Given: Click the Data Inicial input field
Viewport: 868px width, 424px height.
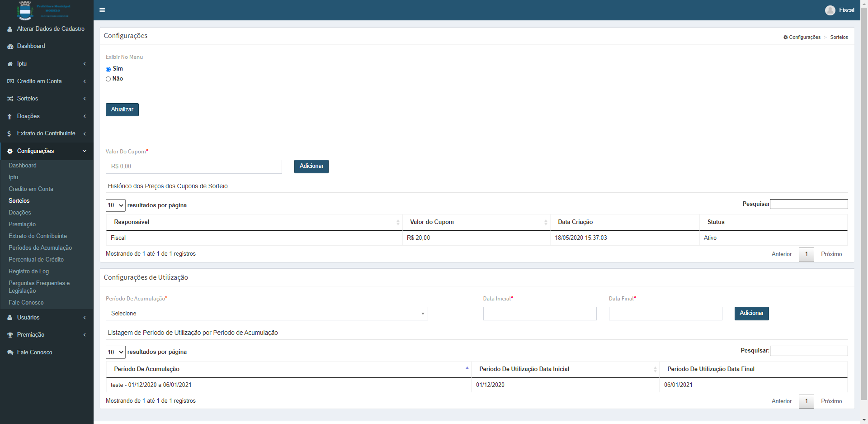Looking at the screenshot, I should (x=539, y=314).
